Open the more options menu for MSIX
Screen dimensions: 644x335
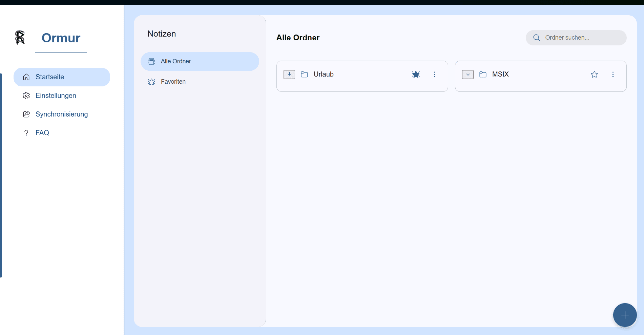[613, 74]
